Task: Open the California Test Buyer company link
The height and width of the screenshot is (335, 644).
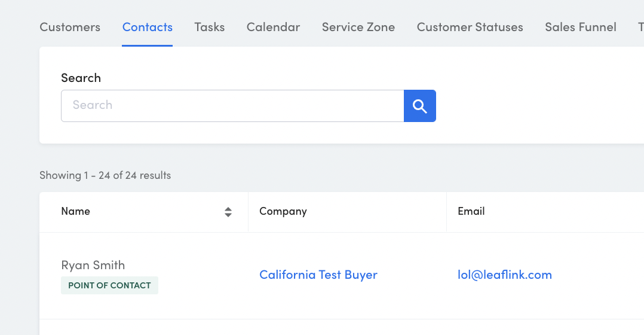Action: click(x=318, y=275)
